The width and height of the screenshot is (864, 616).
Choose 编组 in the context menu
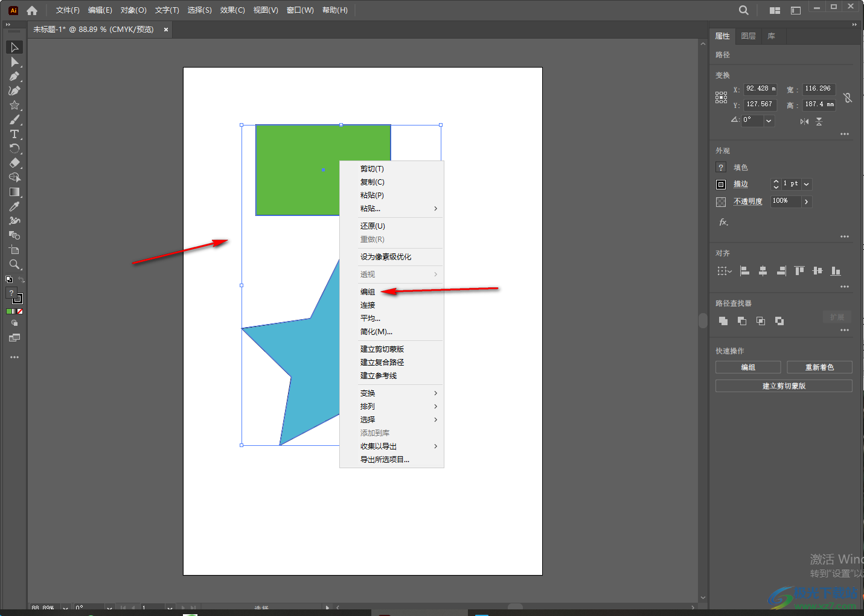[x=392, y=292]
